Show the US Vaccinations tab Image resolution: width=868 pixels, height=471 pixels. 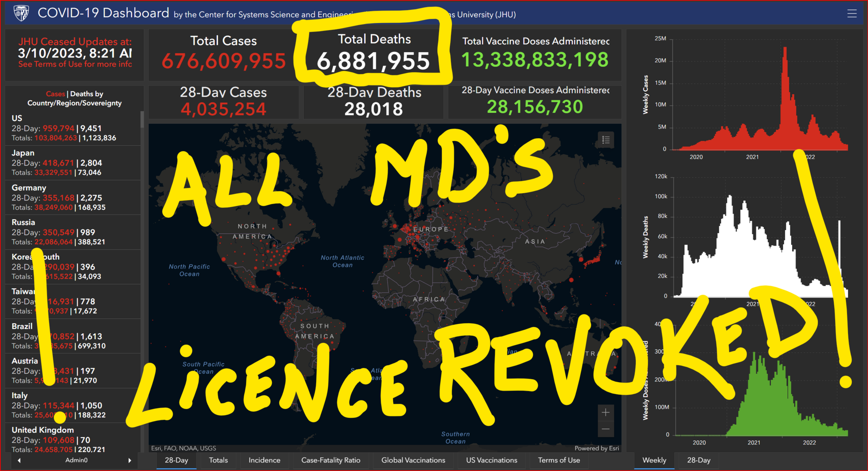pyautogui.click(x=491, y=460)
